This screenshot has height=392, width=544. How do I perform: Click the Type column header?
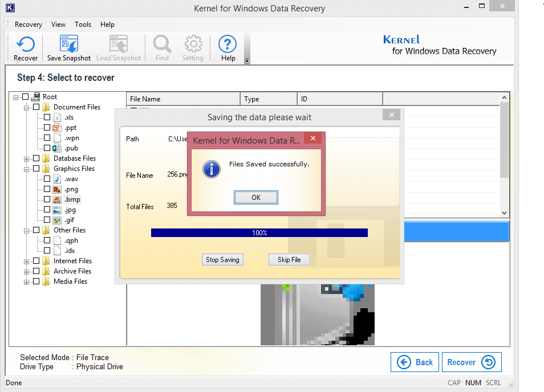(269, 99)
